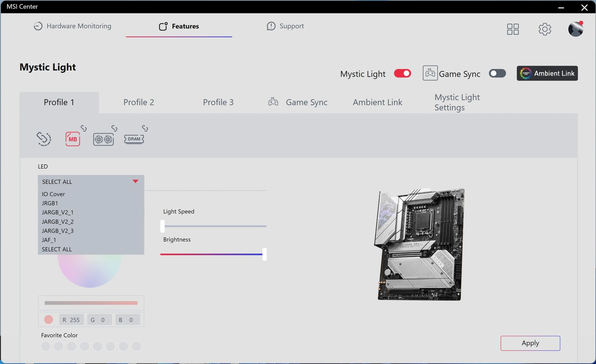
Task: Open the user profile avatar
Action: pyautogui.click(x=576, y=29)
